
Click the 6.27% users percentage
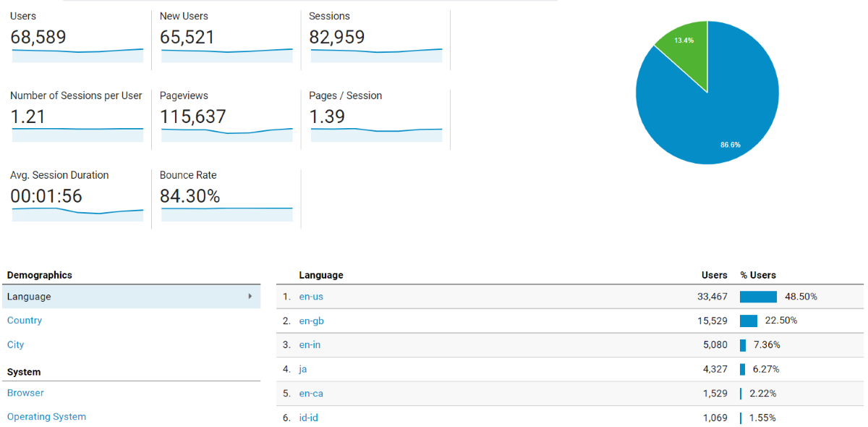(x=766, y=369)
